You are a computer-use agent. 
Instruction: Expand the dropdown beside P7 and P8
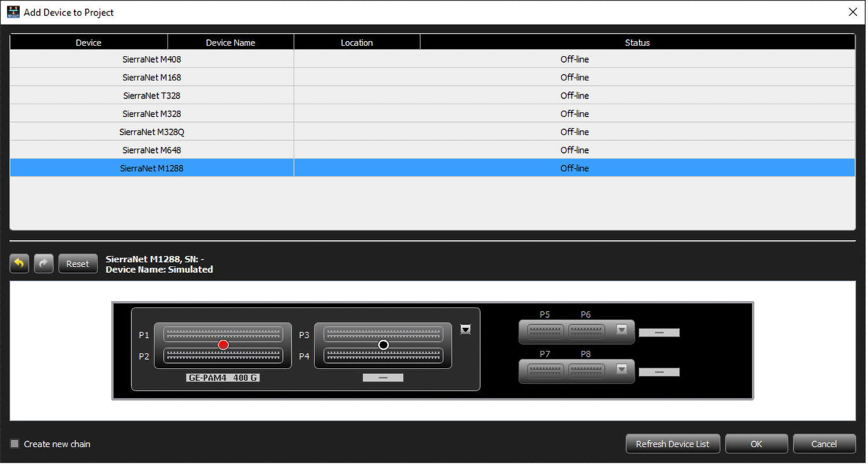click(x=622, y=369)
